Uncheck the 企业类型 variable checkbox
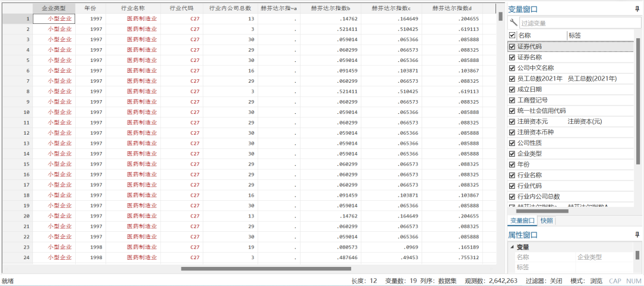Viewport: 644px width, 286px height. point(512,154)
